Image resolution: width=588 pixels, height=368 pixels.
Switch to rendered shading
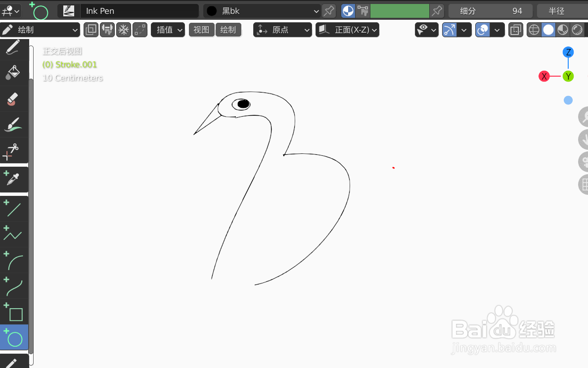click(x=578, y=30)
